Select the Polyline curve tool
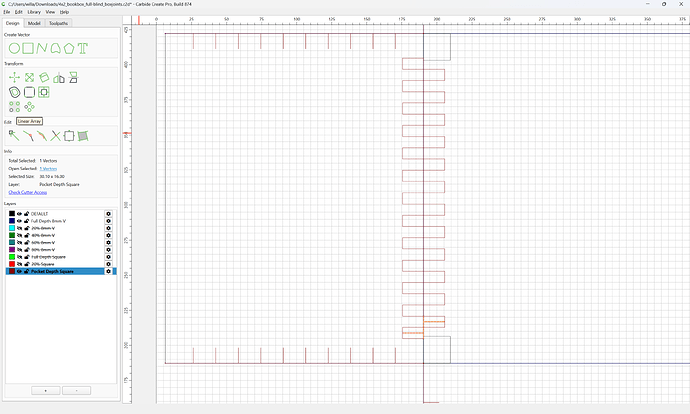 point(42,48)
